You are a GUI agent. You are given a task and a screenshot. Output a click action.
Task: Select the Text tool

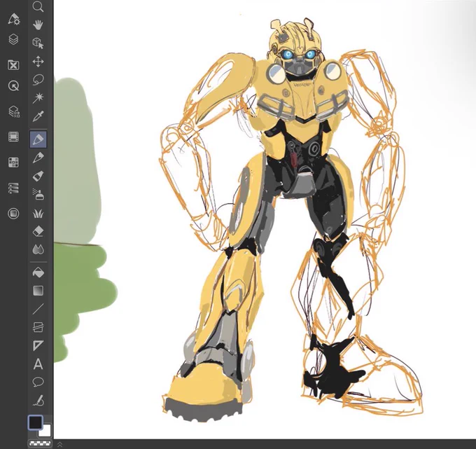point(38,364)
